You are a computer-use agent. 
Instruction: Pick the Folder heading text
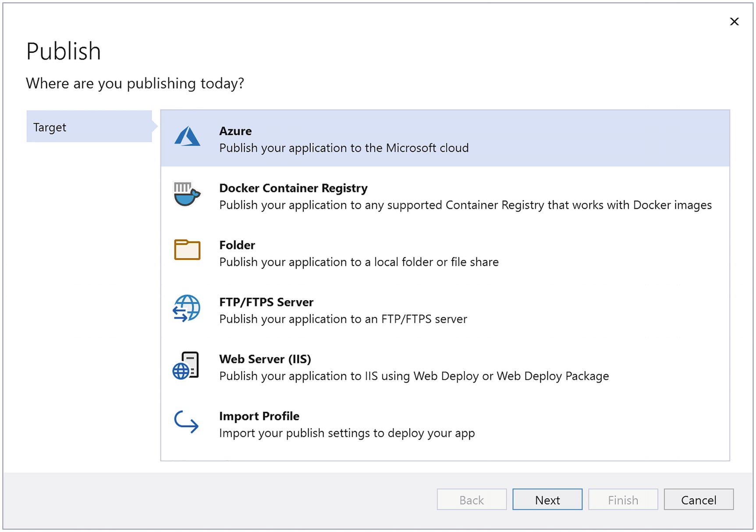tap(237, 245)
